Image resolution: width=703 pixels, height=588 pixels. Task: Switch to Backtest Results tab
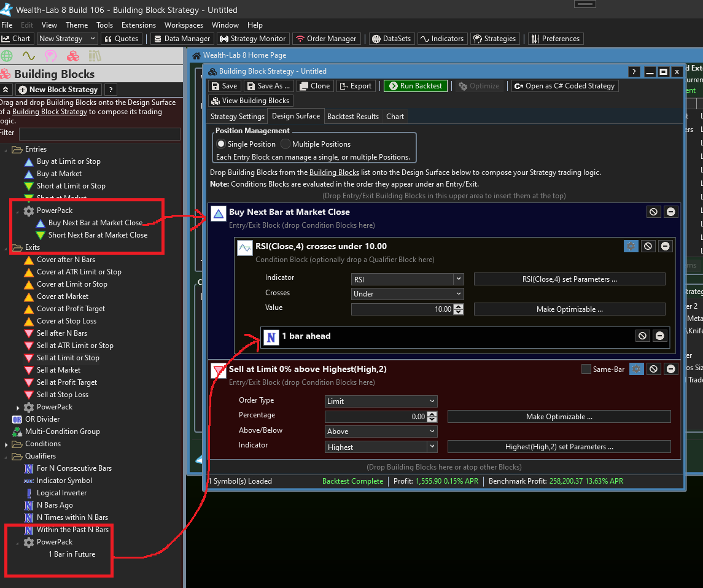click(x=353, y=117)
